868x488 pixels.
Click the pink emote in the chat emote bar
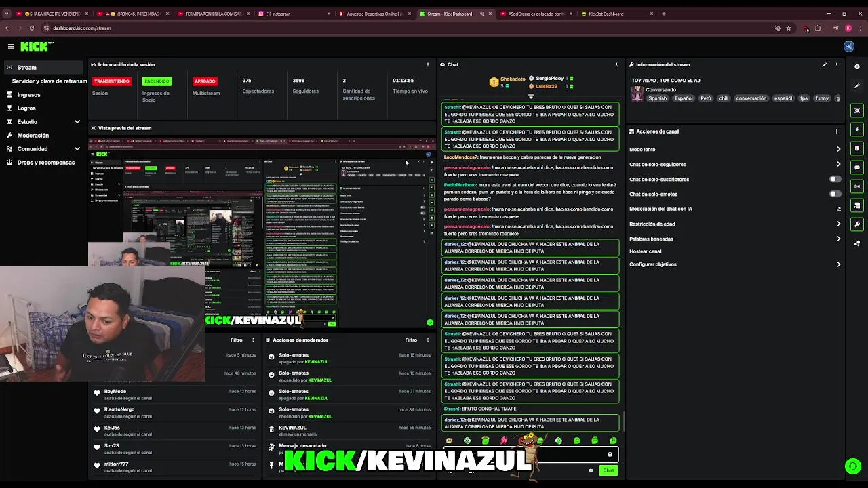coord(504,441)
